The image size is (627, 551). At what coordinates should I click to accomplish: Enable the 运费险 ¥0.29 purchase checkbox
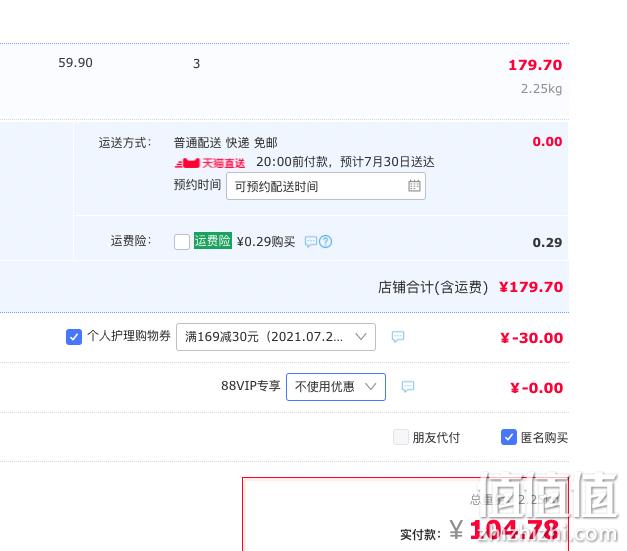point(182,242)
